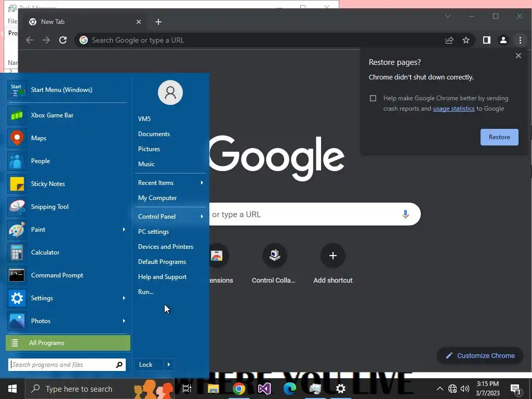Open Task View on taskbar
The height and width of the screenshot is (399, 532).
point(187,389)
